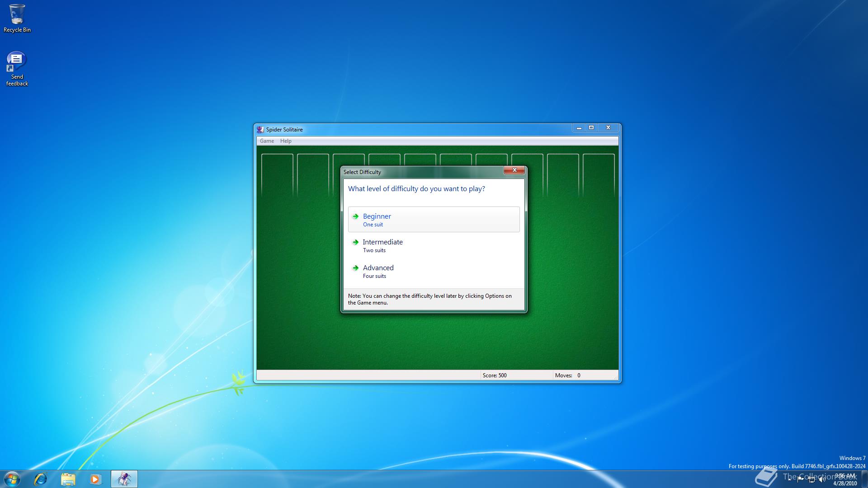This screenshot has height=488, width=868.
Task: Launch Windows Media Player from taskbar
Action: click(x=95, y=479)
